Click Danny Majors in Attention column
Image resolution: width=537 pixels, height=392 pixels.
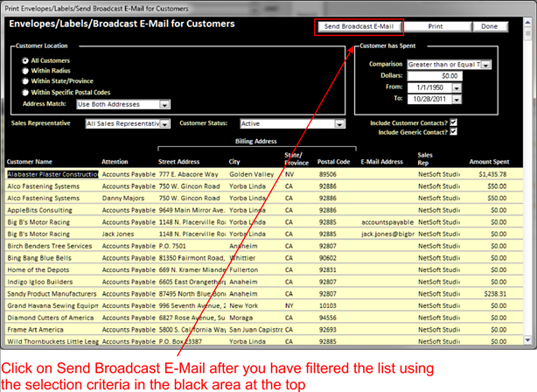pyautogui.click(x=123, y=199)
